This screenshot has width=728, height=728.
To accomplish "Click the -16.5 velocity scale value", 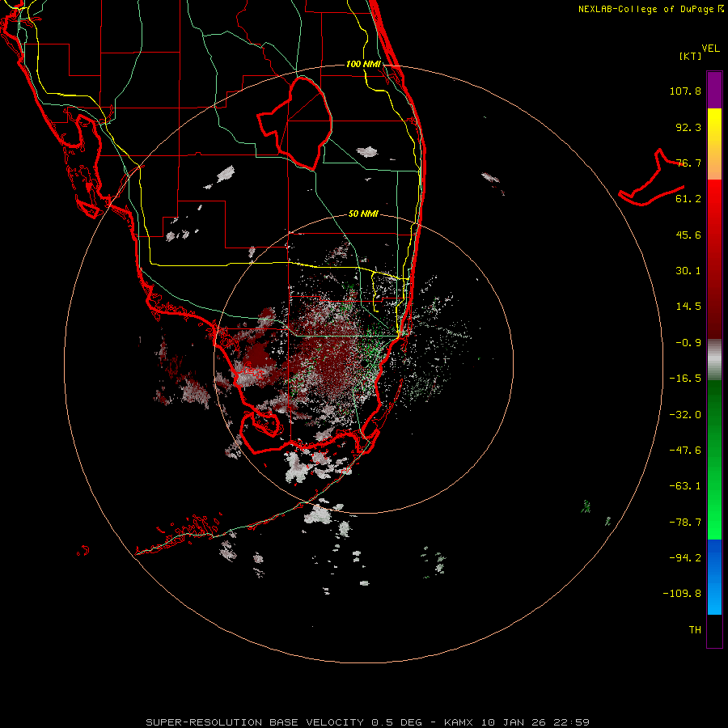I will pyautogui.click(x=685, y=379).
